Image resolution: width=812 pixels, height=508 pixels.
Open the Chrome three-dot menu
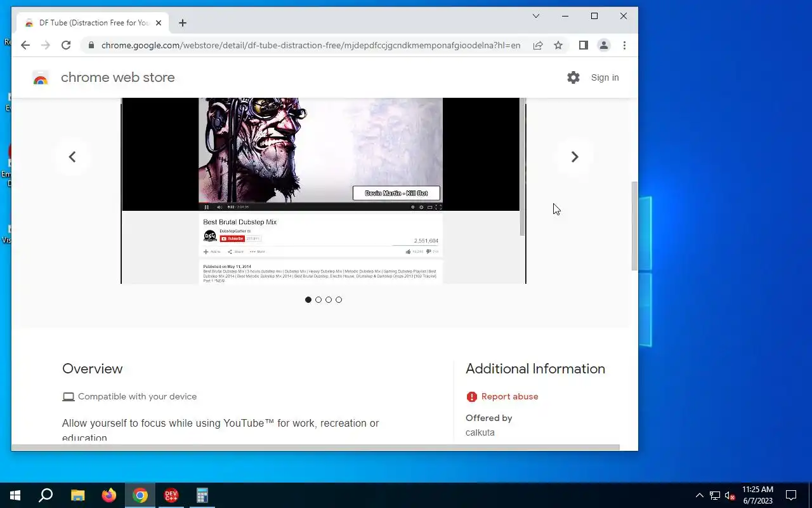point(624,45)
